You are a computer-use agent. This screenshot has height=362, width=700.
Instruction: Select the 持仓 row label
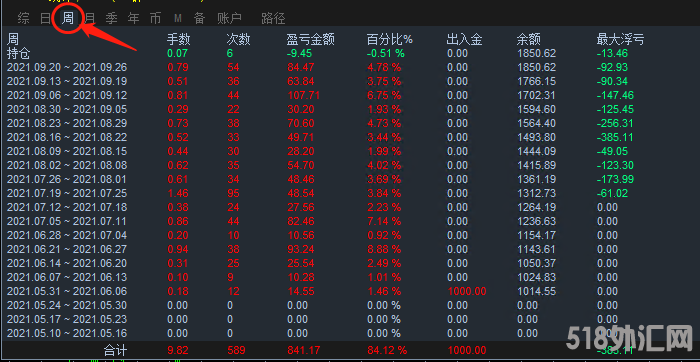click(x=19, y=54)
